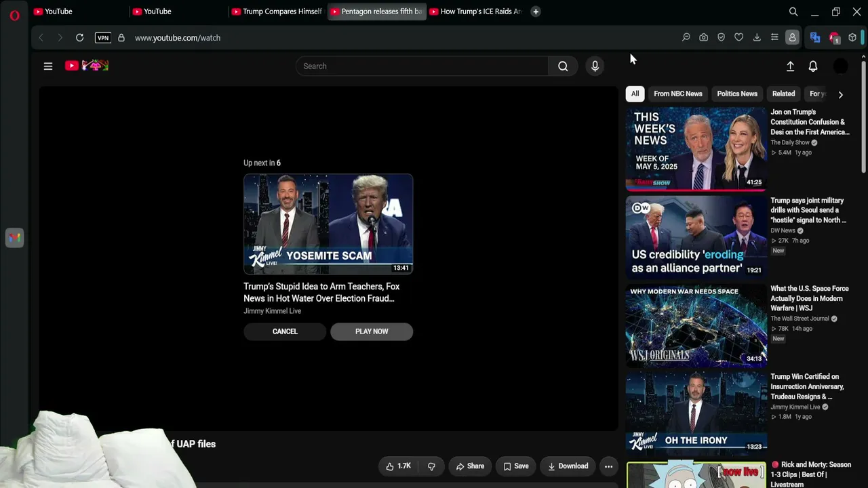Viewport: 868px width, 488px height.
Task: Open US credibility eroding DW thumbnail
Action: 696,237
